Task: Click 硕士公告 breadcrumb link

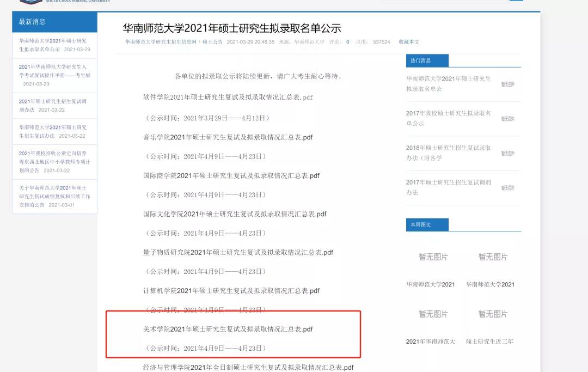Action: pos(212,42)
